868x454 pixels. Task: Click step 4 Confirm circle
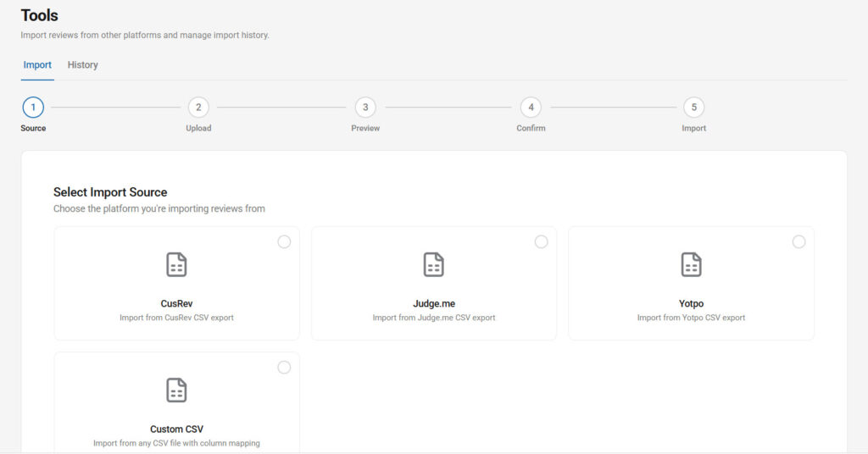531,108
